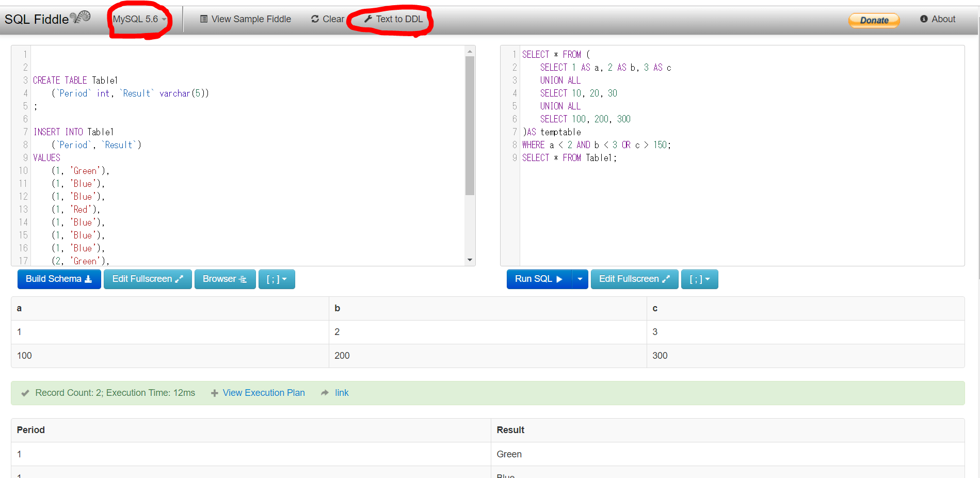
Task: Open the About info page
Action: (938, 19)
